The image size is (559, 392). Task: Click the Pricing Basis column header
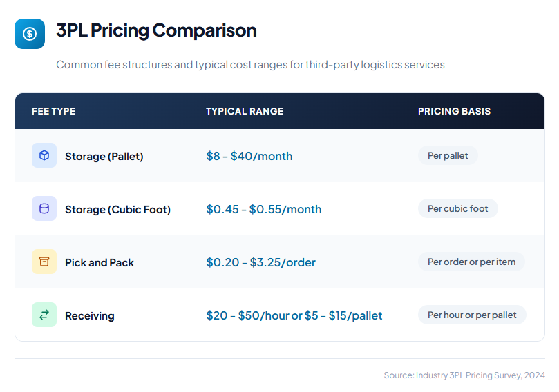[454, 111]
